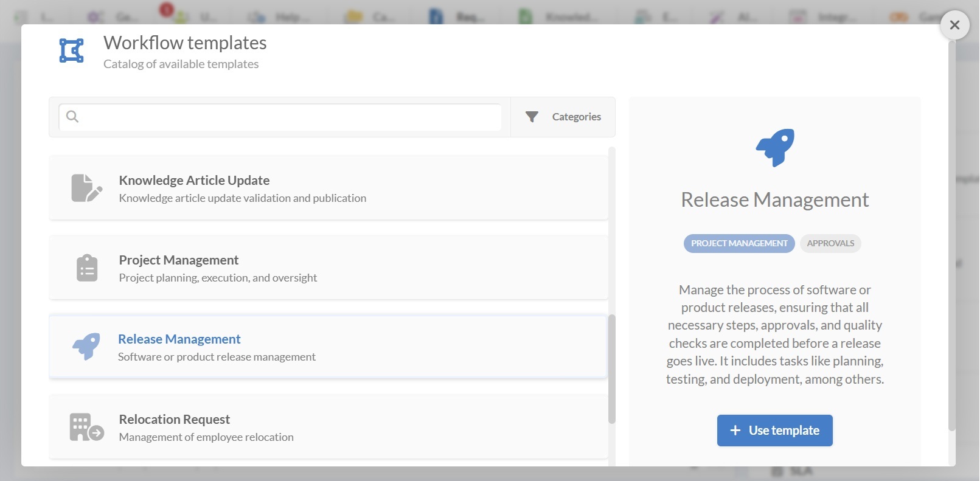Screen dimensions: 980x481
Task: Open the Categories filter dropdown
Action: click(x=563, y=117)
